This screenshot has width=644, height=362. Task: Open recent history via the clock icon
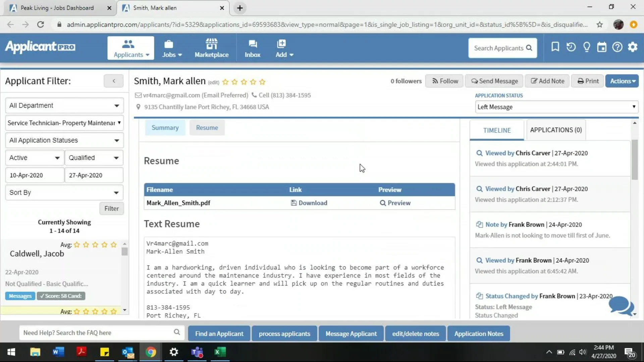tap(571, 47)
